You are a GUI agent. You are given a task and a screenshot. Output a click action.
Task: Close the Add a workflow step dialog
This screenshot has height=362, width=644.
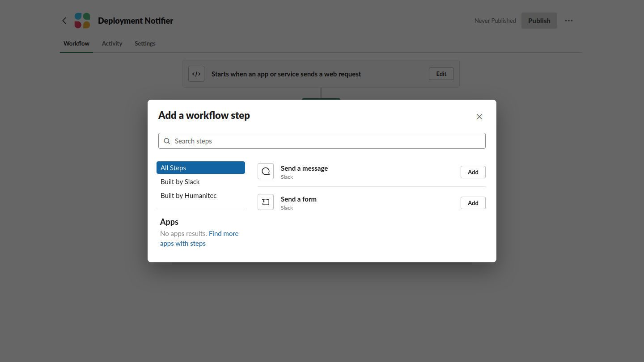(479, 117)
